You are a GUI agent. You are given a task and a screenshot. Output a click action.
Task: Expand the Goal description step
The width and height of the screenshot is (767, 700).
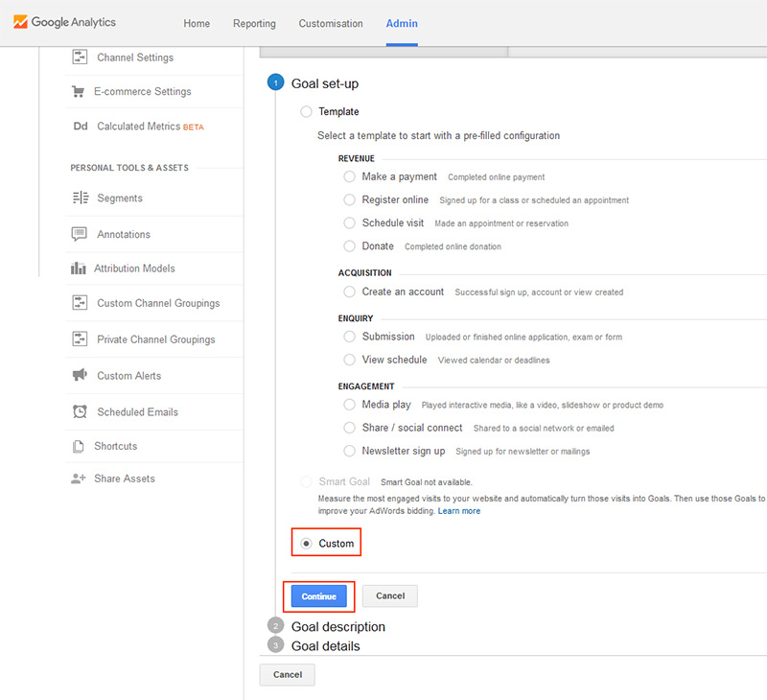click(x=338, y=626)
